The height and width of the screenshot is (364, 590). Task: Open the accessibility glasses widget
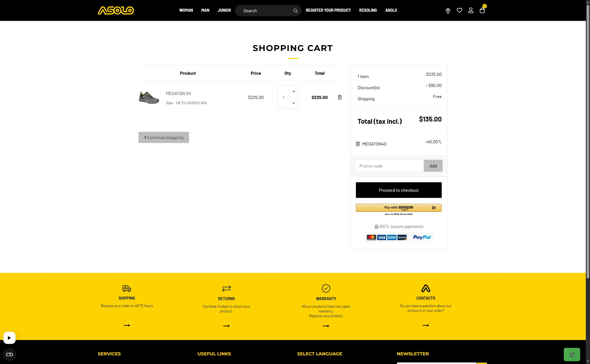(9, 355)
